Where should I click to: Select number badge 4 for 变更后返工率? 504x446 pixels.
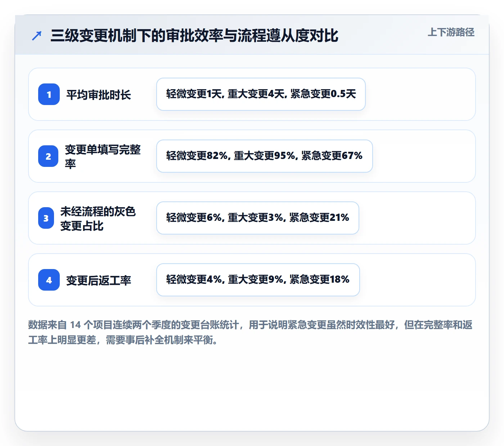(x=49, y=280)
